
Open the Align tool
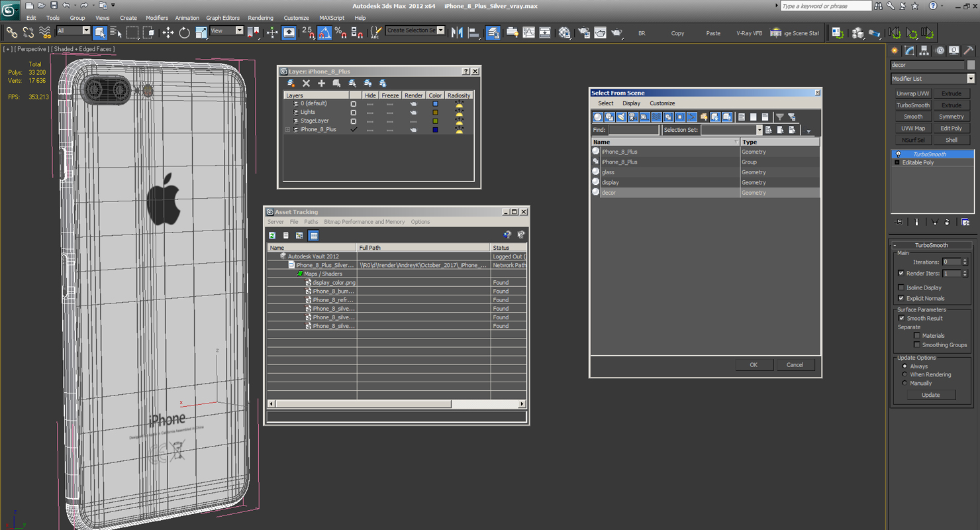click(x=473, y=32)
